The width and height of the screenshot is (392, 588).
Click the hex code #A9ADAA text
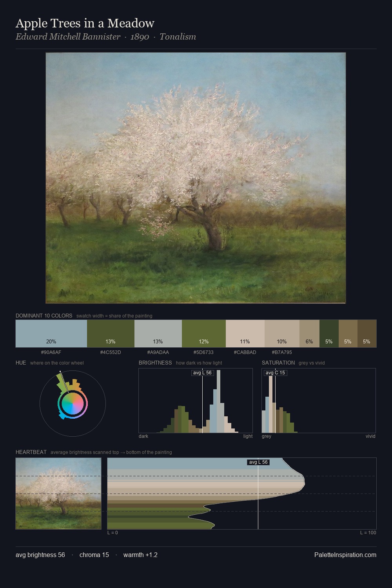point(158,352)
